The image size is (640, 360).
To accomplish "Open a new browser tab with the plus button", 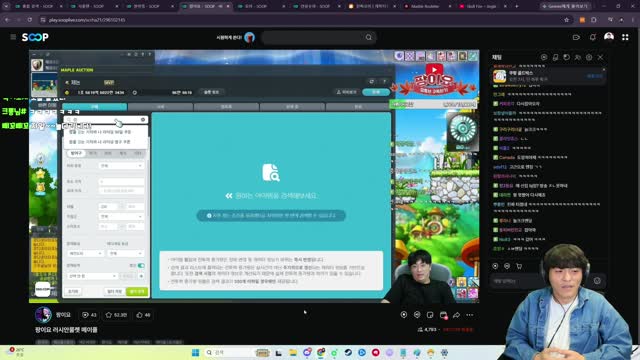I will [516, 6].
